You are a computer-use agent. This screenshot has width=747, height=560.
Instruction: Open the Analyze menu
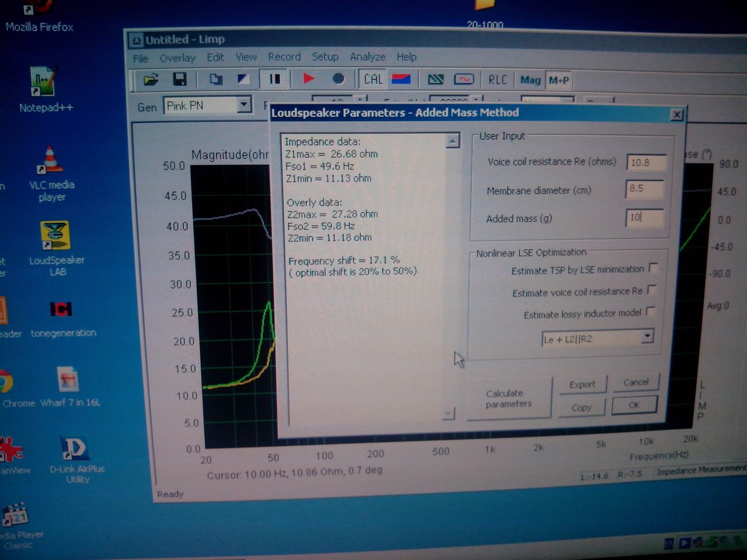tap(368, 57)
